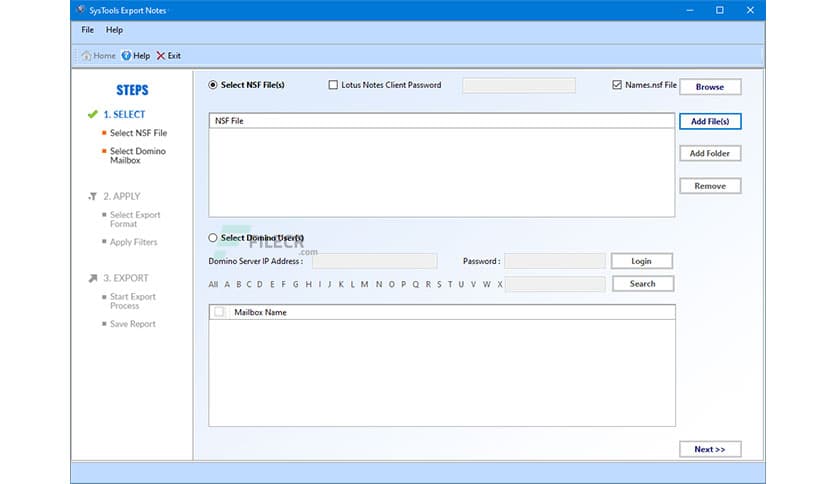Click the 'NSF File' column header
Viewport: 836px width, 484px height.
(x=441, y=121)
